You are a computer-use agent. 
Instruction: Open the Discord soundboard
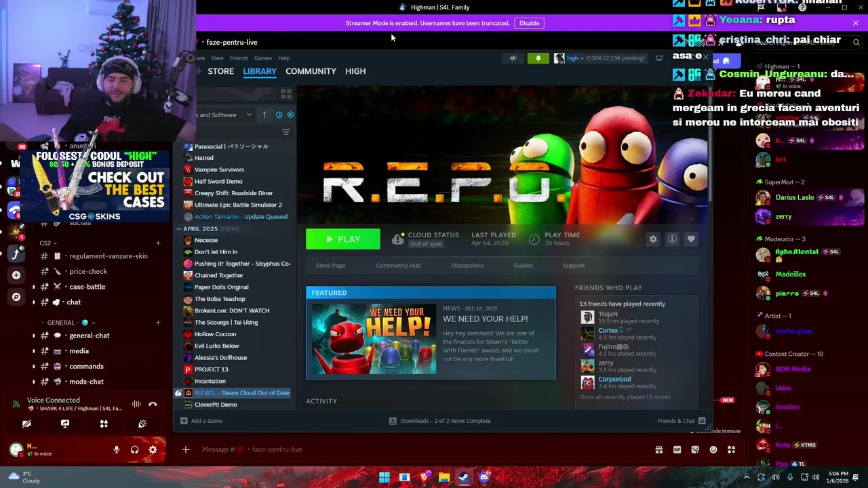coord(142,424)
